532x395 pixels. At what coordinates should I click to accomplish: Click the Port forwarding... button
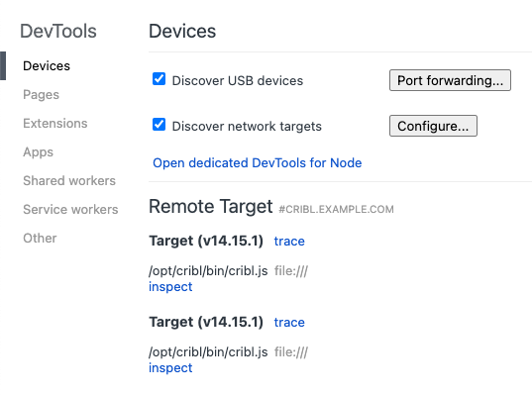click(450, 80)
